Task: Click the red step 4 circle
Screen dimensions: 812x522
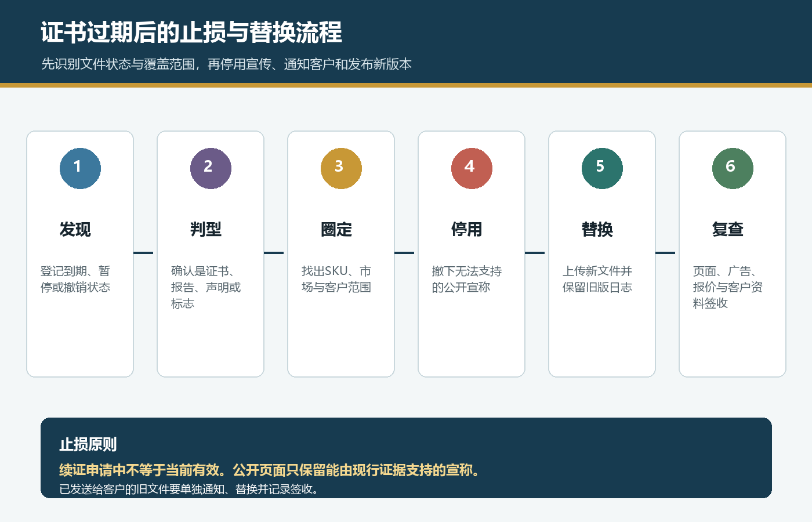Action: click(472, 168)
